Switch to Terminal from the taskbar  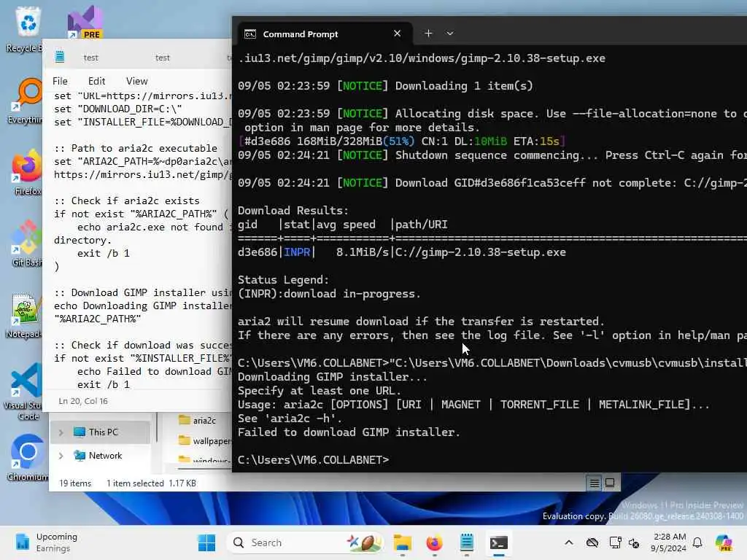point(499,542)
